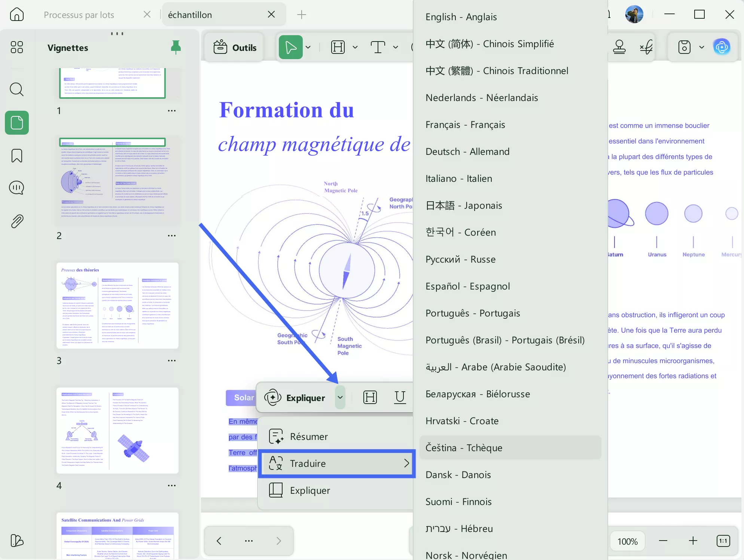Open the page 3 thumbnail
The width and height of the screenshot is (744, 560).
coord(117,306)
